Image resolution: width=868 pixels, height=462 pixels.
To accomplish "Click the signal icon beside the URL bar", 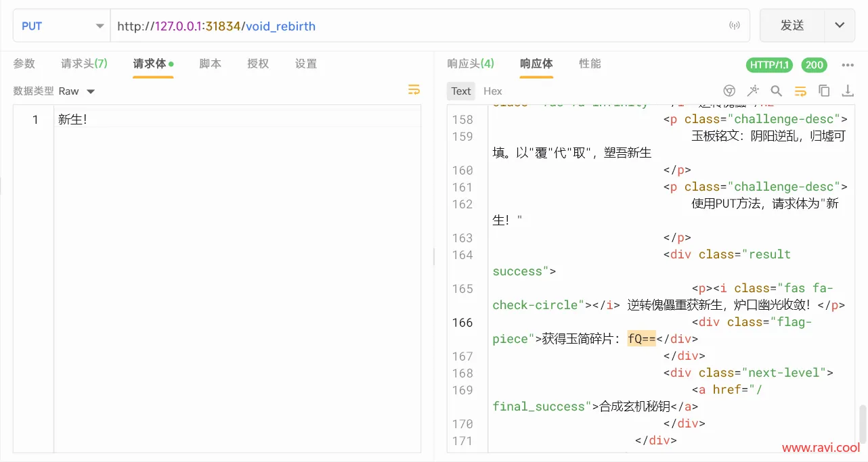I will pos(735,25).
